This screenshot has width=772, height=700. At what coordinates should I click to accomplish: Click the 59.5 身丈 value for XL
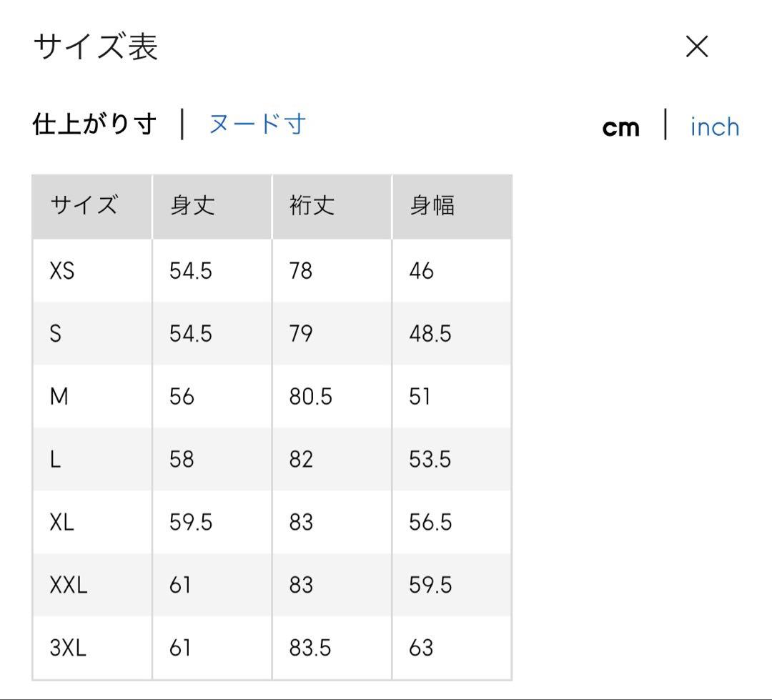coord(191,522)
